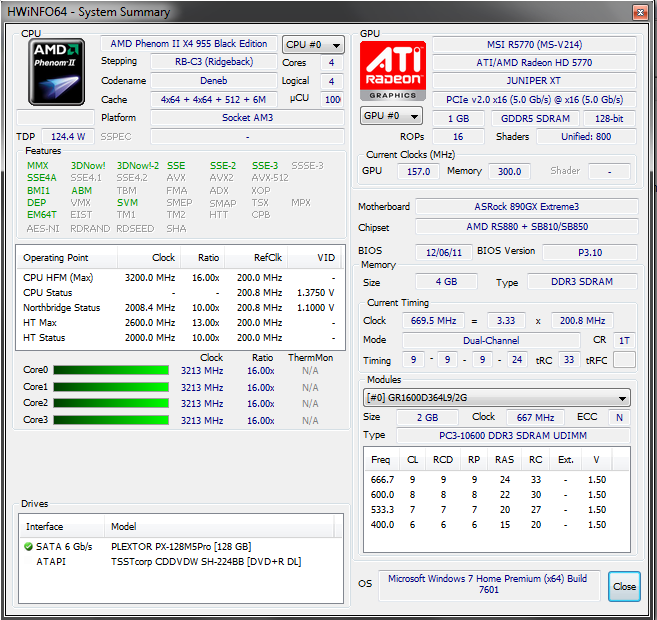Select the HT Status row
The image size is (657, 620).
(180, 338)
